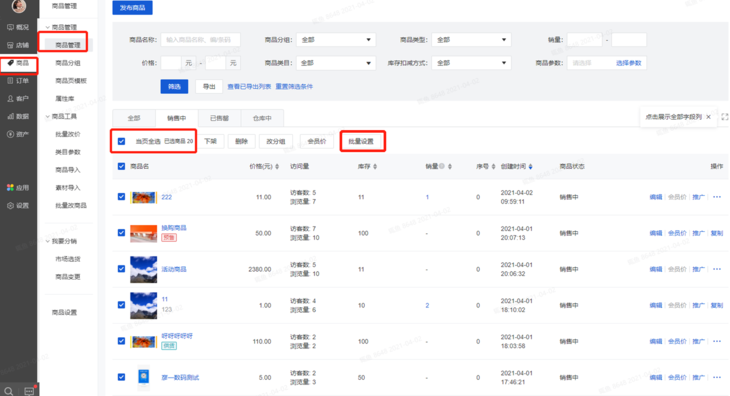
Task: Open the more (…) menu for product 222
Action: pyautogui.click(x=716, y=197)
